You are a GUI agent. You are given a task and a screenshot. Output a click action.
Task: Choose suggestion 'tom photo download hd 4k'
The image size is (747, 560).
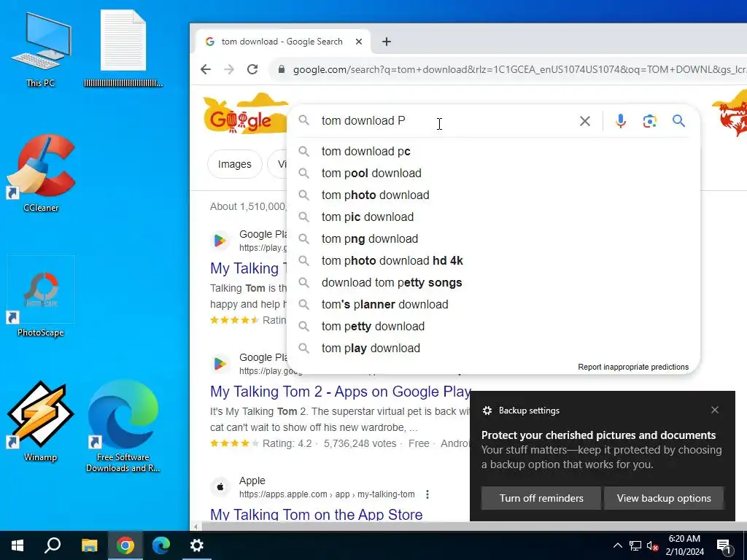click(494, 261)
